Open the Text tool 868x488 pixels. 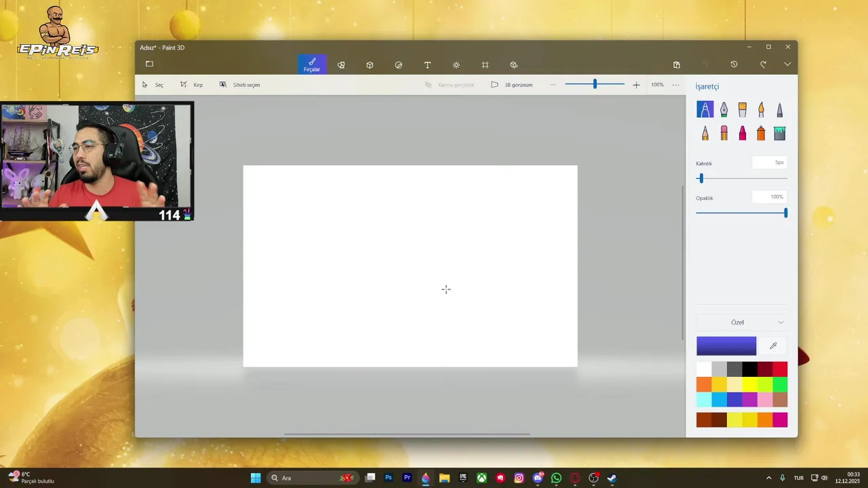(427, 65)
